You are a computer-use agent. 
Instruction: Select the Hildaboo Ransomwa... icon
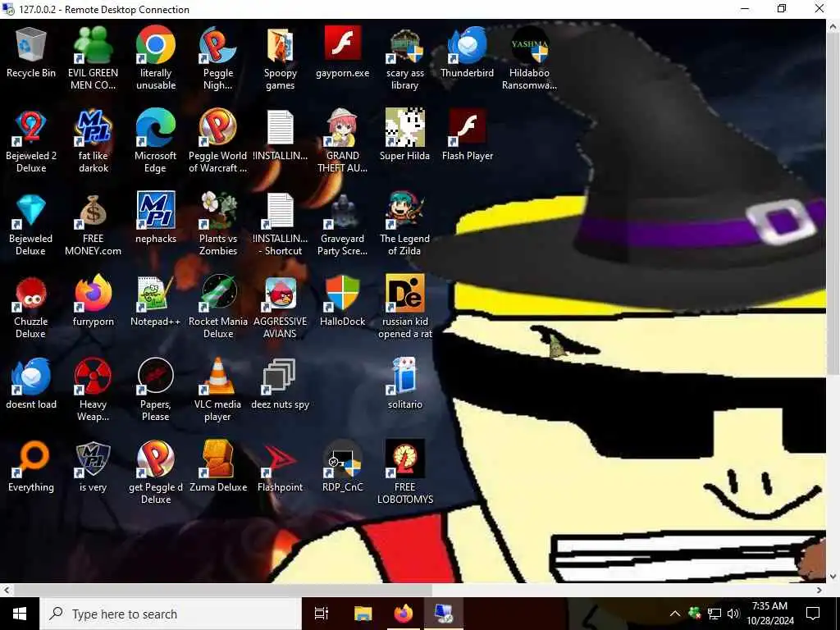point(529,58)
